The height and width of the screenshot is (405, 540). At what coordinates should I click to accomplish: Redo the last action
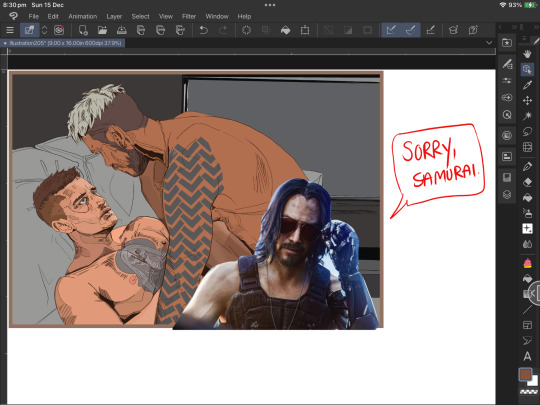223,30
